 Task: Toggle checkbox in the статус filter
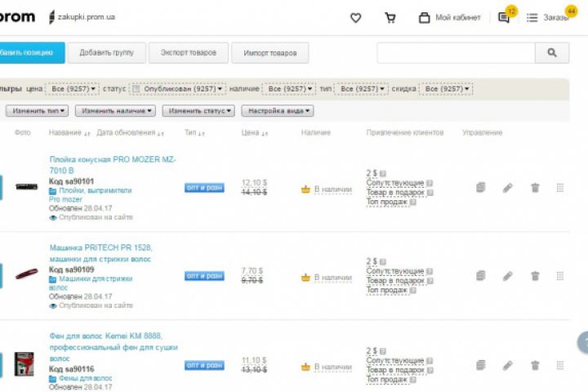click(136, 89)
